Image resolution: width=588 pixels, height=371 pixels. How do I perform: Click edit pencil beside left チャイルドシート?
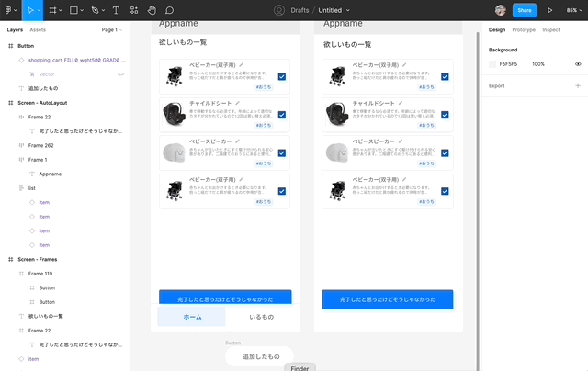point(237,103)
